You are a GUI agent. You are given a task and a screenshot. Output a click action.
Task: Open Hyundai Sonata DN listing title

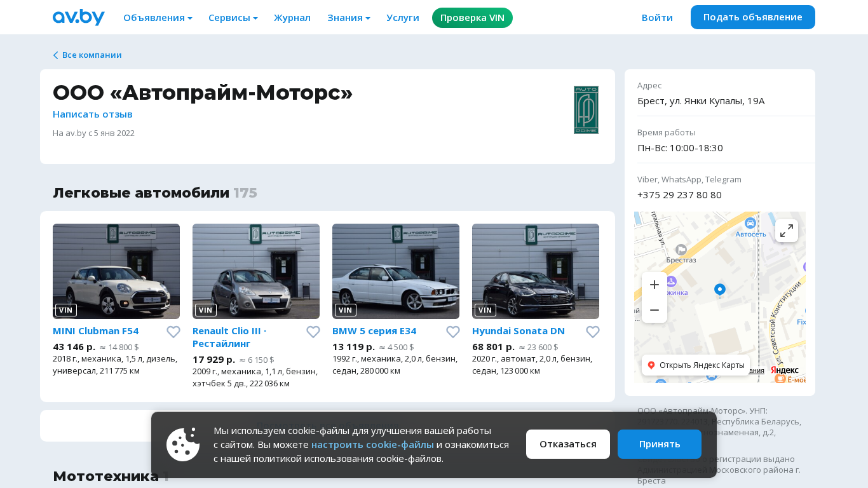(x=519, y=331)
